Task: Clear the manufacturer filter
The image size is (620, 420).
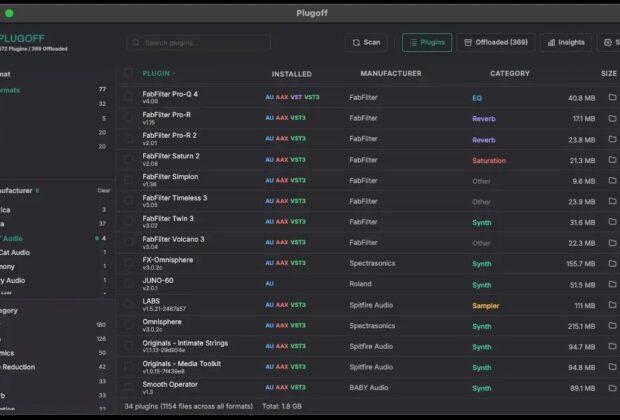Action: pos(104,190)
